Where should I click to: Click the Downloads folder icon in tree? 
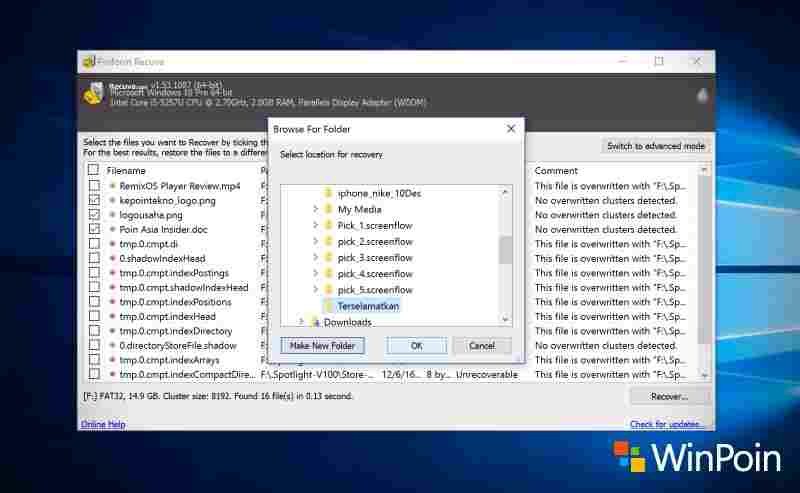click(315, 322)
